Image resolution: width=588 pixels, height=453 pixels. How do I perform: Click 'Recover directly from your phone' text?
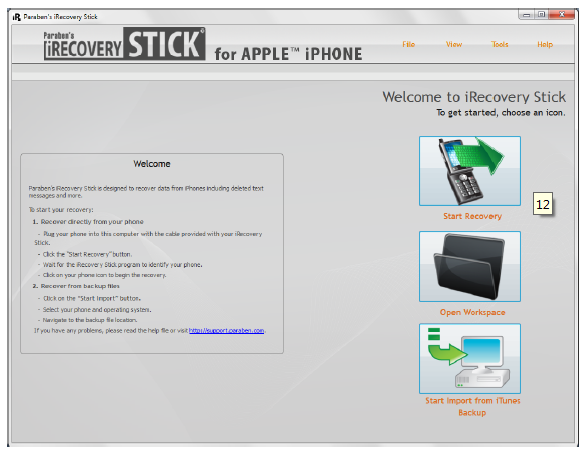point(92,222)
